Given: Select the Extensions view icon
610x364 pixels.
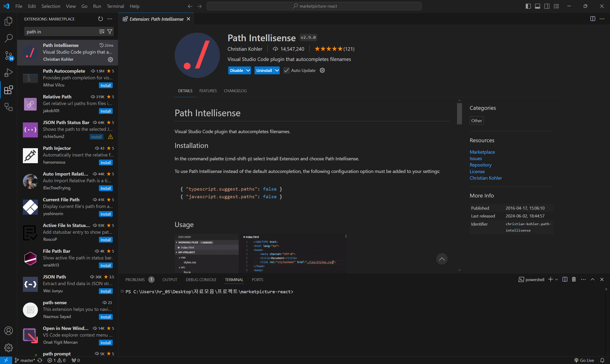Looking at the screenshot, I should click(9, 90).
